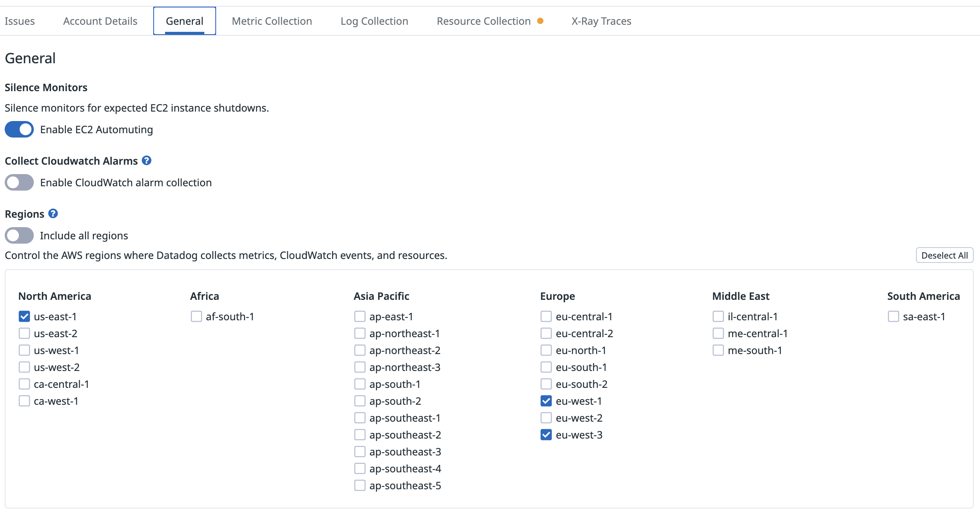Switch to the X-Ray Traces tab
Viewport: 980px width, 514px height.
point(601,21)
